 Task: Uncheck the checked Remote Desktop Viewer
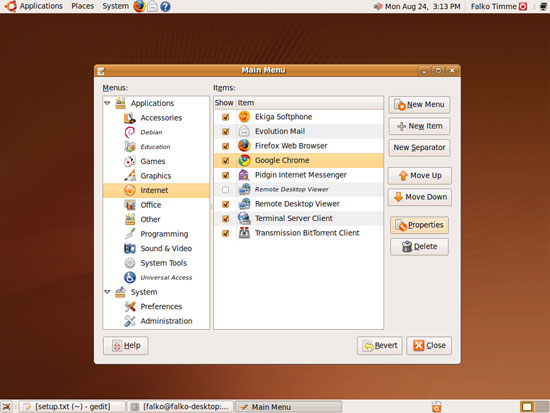(226, 204)
